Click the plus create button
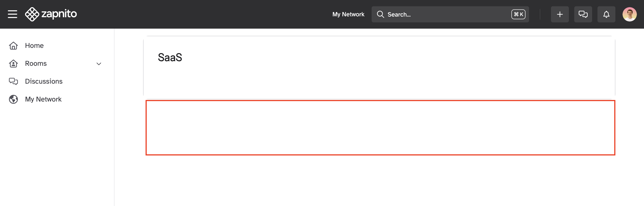Screen dimensions: 644x206 point(559,14)
